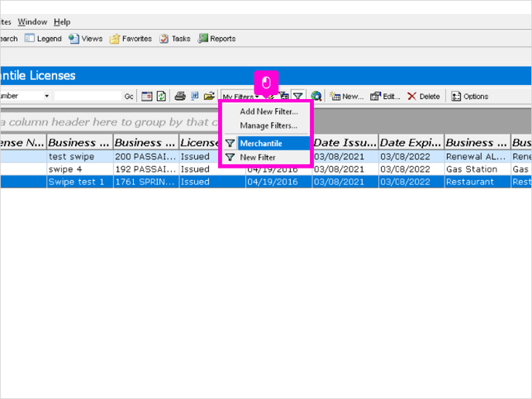The width and height of the screenshot is (532, 399).
Task: Open Favorites from the toolbar
Action: pos(131,39)
